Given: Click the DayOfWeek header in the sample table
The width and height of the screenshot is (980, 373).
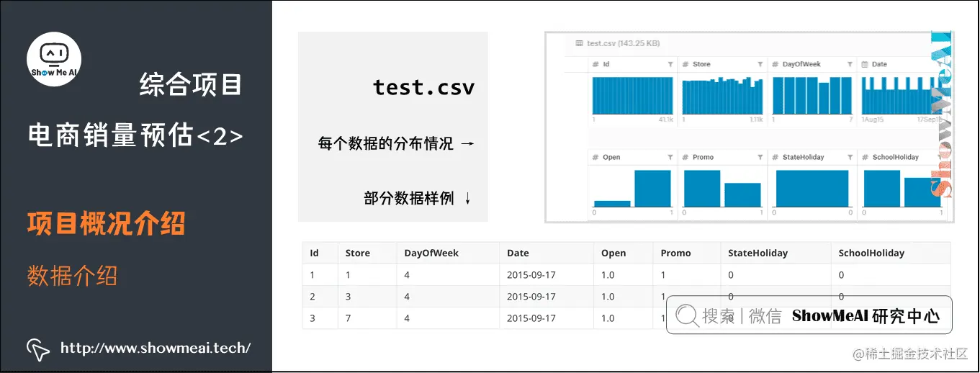Looking at the screenshot, I should [431, 253].
